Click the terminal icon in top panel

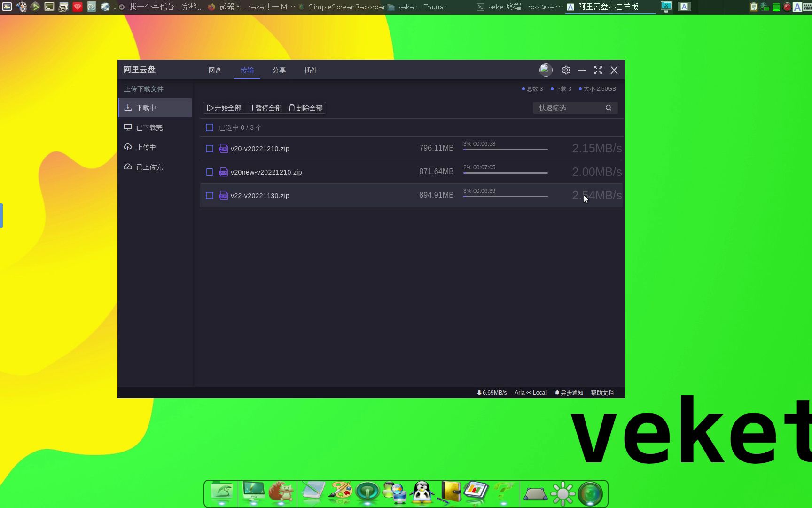[x=49, y=7]
